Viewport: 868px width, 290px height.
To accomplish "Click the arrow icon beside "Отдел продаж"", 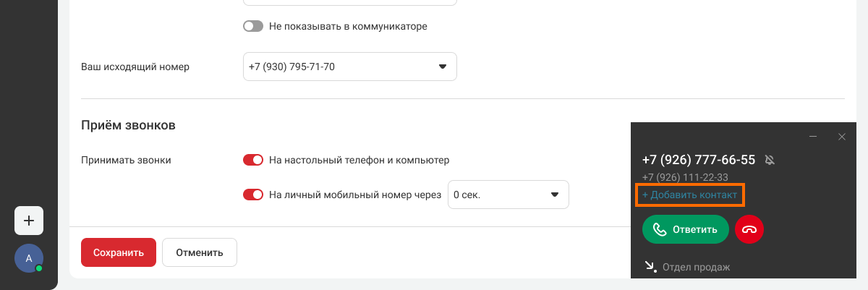I will pos(650,267).
